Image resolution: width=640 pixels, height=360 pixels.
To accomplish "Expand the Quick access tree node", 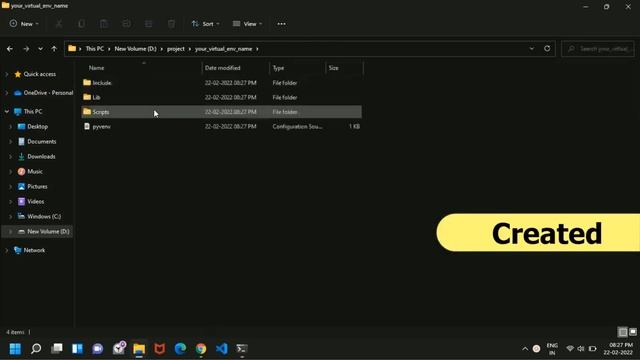I will (x=7, y=74).
